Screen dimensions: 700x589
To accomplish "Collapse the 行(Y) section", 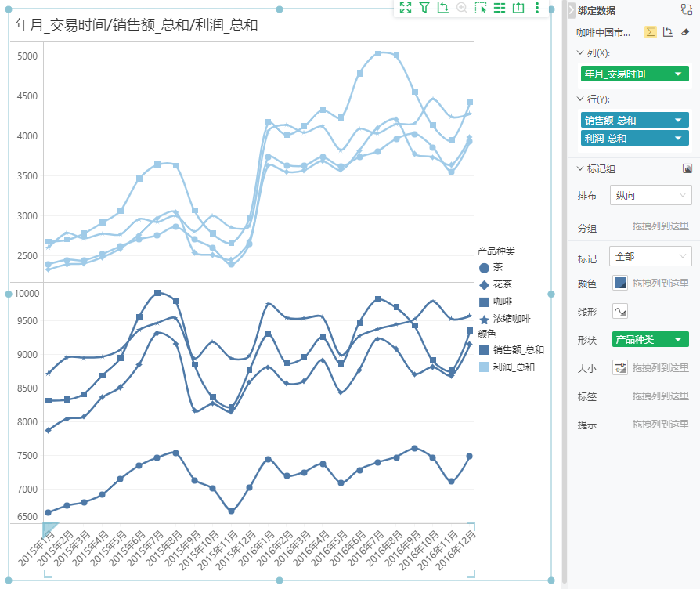I will click(580, 99).
